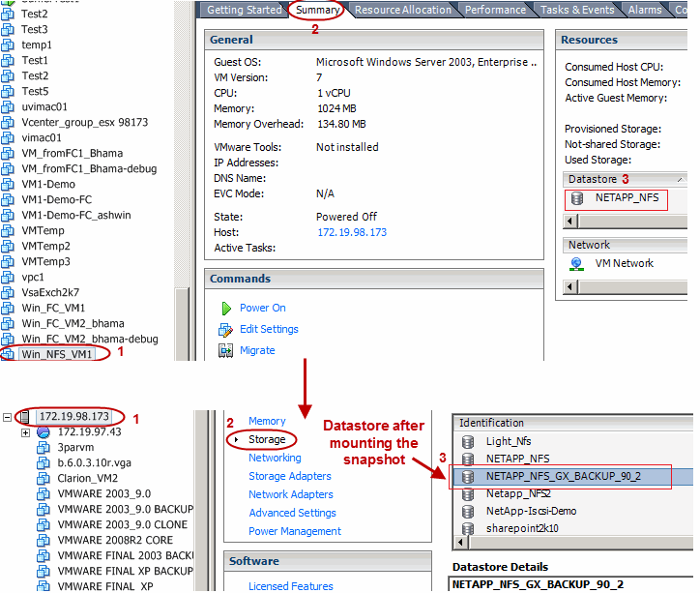Click the VM Network globe icon

click(576, 264)
